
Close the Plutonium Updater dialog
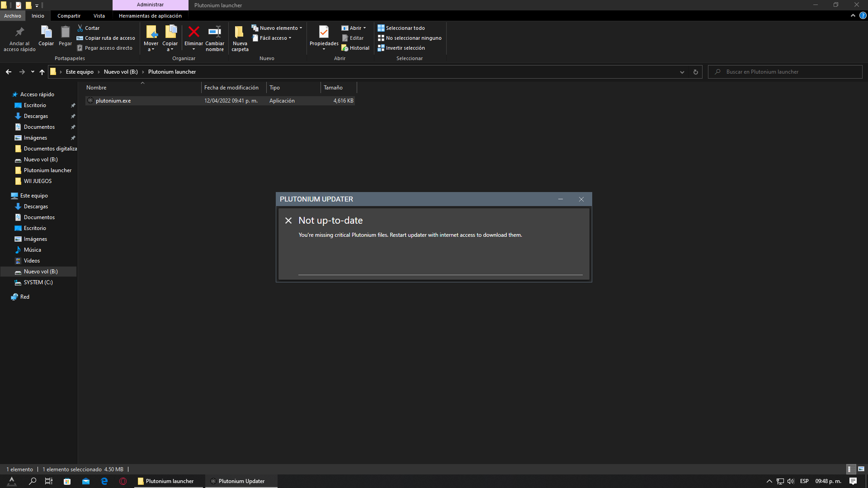point(581,199)
